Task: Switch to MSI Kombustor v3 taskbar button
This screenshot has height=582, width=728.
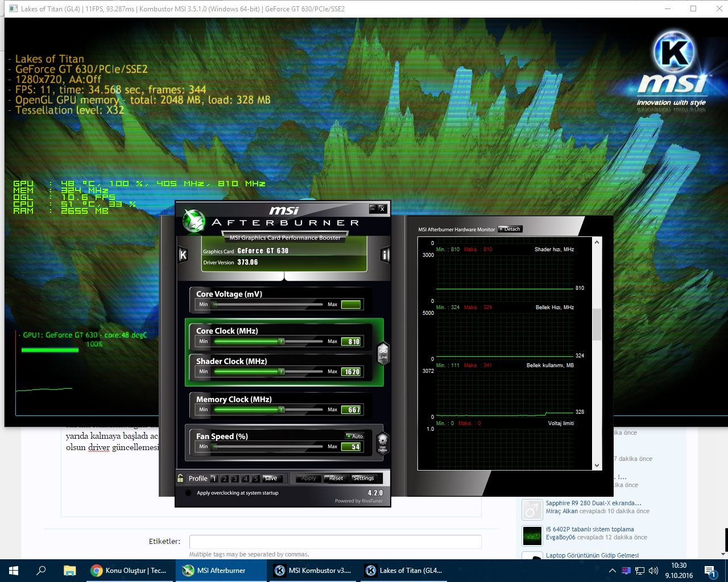Action: click(312, 571)
